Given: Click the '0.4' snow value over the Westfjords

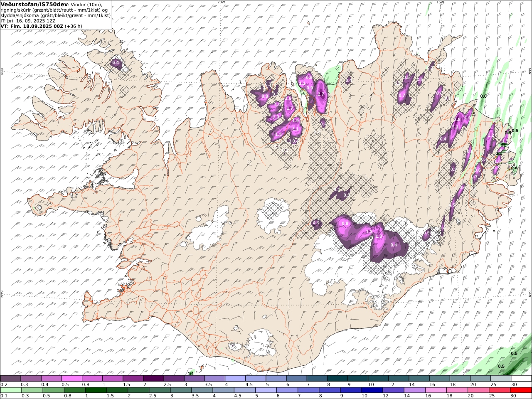Looking at the screenshot, I should [x=116, y=63].
